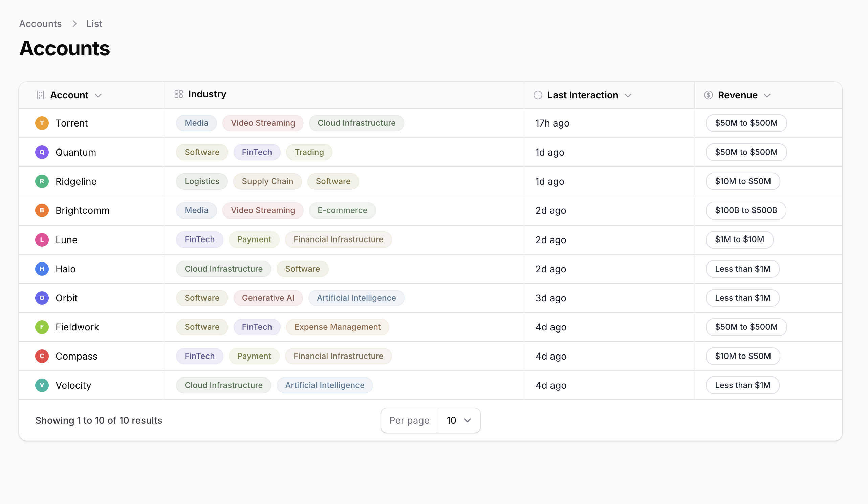The image size is (868, 504).
Task: Expand the Account column sort chevron
Action: pyautogui.click(x=98, y=95)
